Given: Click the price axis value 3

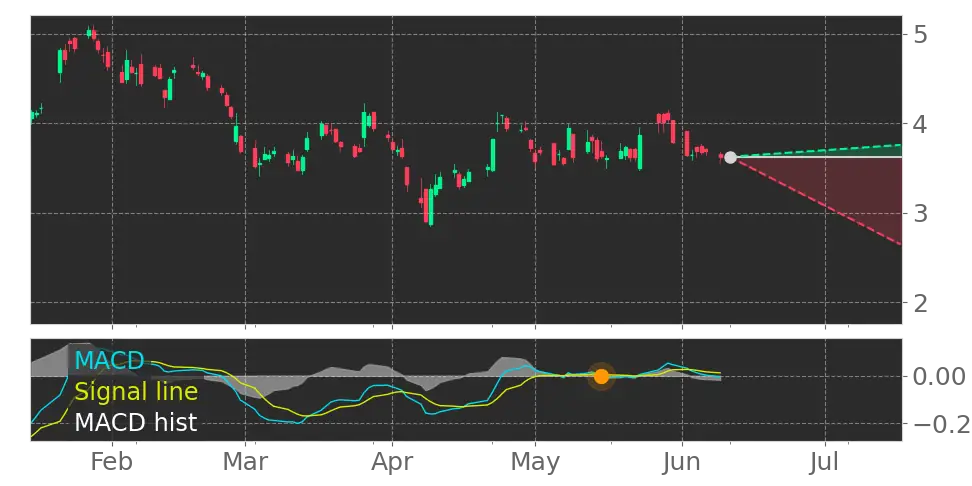Looking at the screenshot, I should coord(921,213).
